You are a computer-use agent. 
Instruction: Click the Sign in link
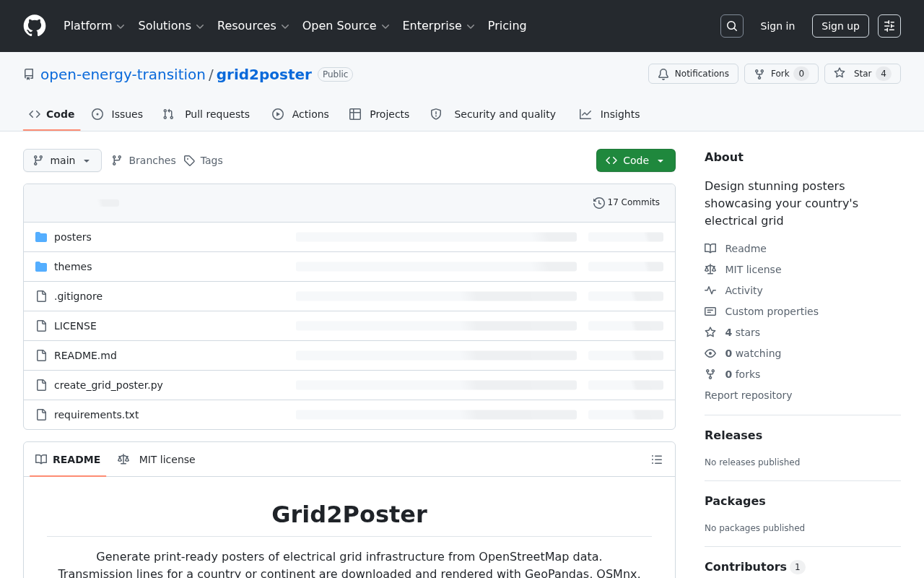point(777,26)
